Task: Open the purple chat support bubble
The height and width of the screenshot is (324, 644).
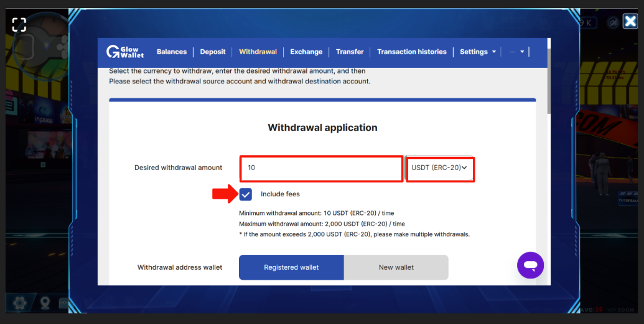Action: pyautogui.click(x=530, y=265)
